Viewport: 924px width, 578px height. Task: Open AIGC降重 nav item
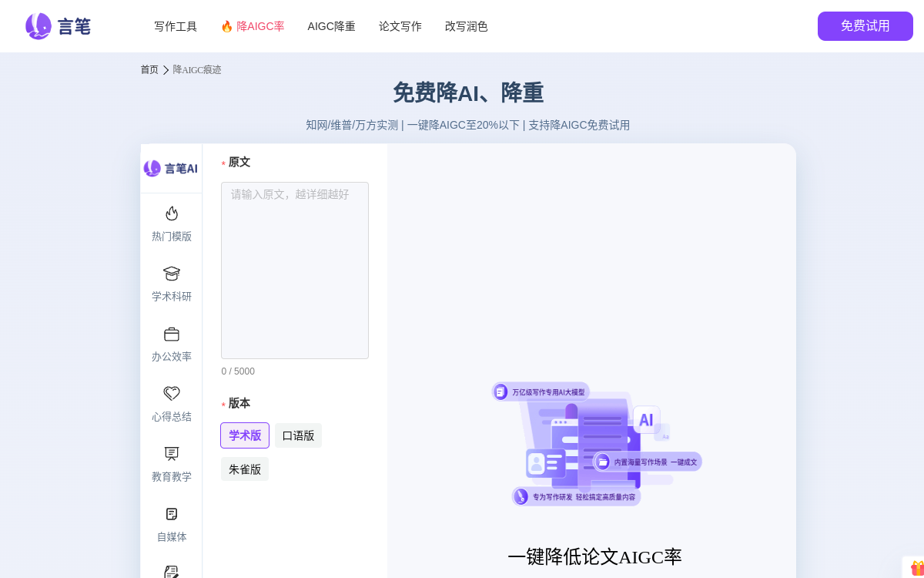click(x=331, y=26)
